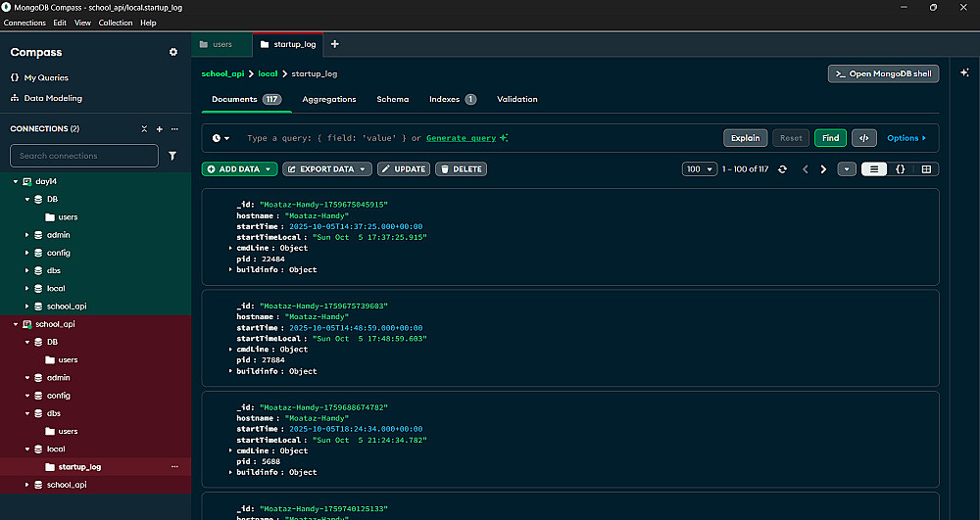Viewport: 980px width, 520px height.
Task: Refresh the documents list
Action: point(782,169)
